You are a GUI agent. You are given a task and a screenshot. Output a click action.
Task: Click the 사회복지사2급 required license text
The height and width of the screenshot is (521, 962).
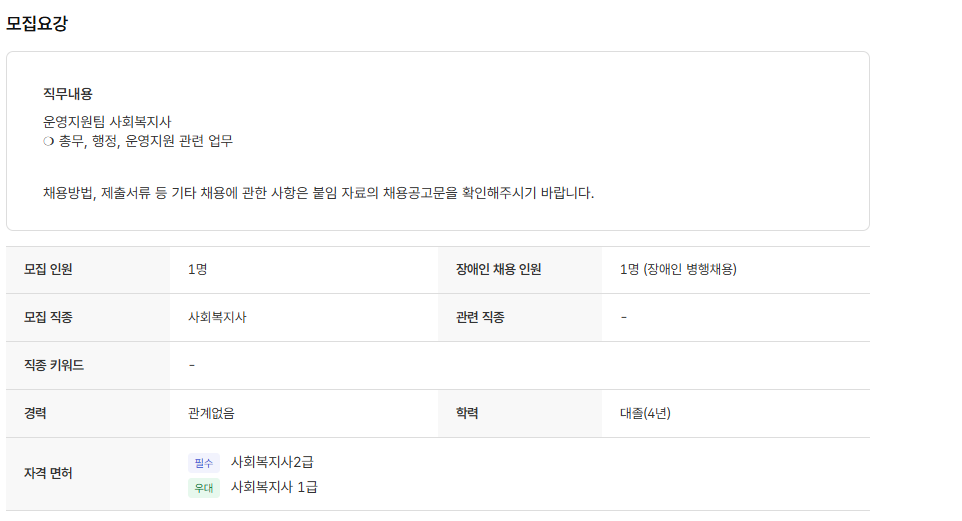coord(279,462)
